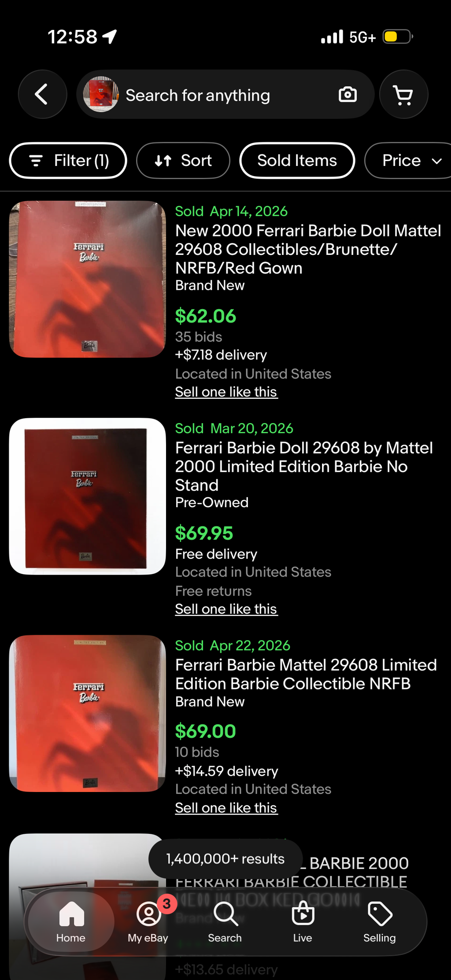The image size is (451, 980).
Task: Tap the Search for anything field
Action: 225,94
